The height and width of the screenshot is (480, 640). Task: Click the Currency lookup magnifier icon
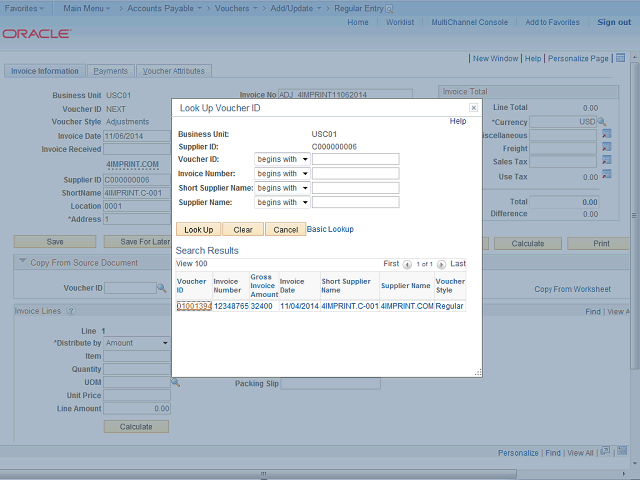(x=602, y=122)
